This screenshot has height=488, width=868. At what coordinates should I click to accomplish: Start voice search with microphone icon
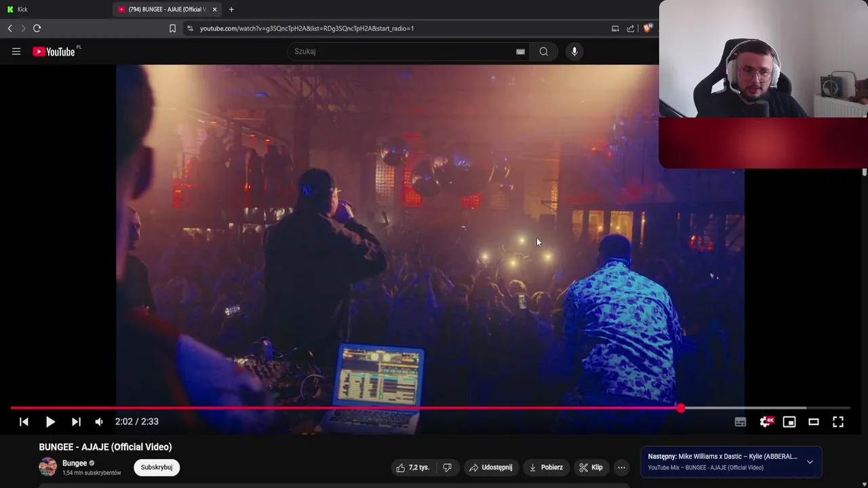pos(574,52)
